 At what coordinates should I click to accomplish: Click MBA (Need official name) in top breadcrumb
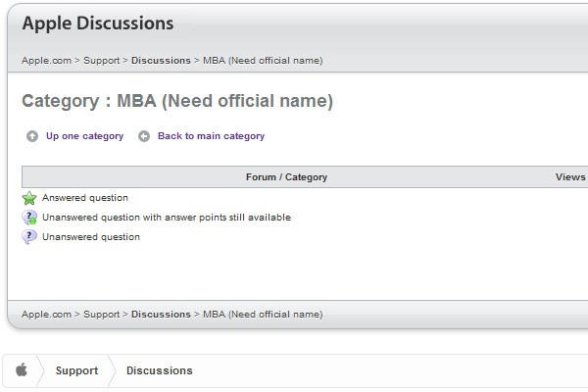coord(263,61)
